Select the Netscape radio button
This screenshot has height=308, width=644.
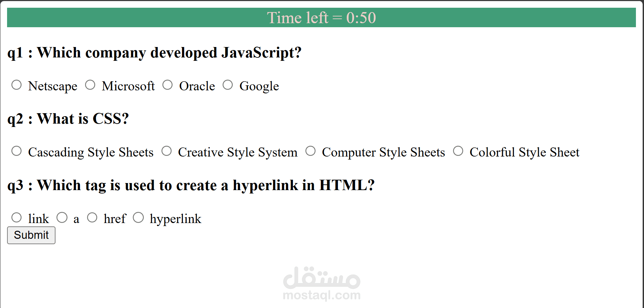point(16,85)
